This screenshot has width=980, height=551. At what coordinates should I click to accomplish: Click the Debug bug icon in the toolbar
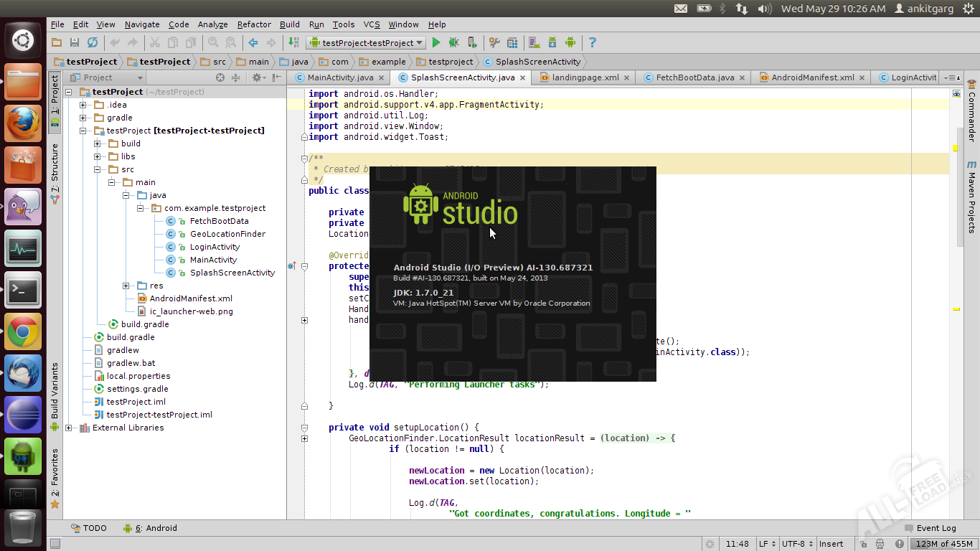pyautogui.click(x=453, y=43)
